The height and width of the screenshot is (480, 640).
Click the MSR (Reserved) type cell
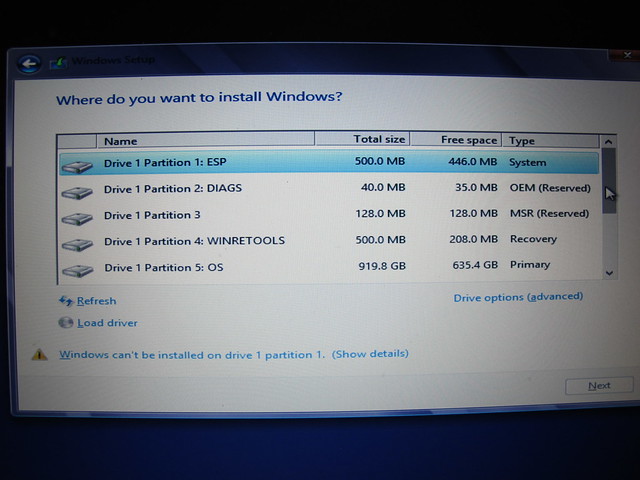[x=549, y=213]
